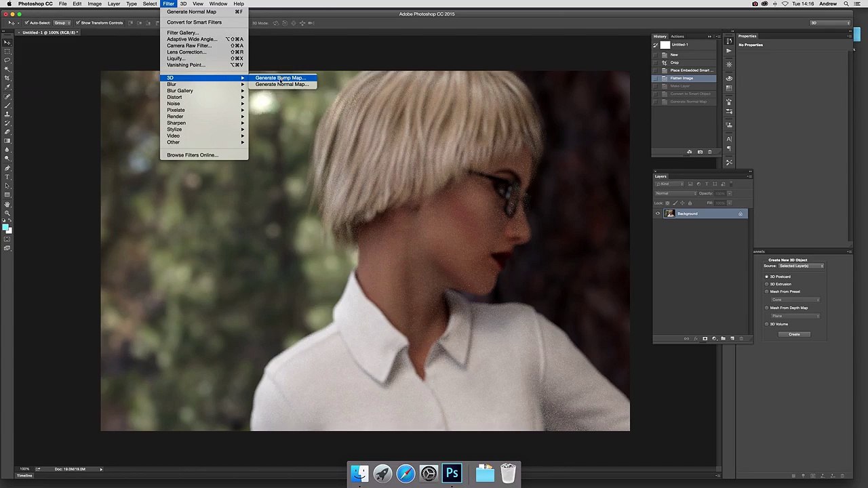Image resolution: width=868 pixels, height=488 pixels.
Task: Add a layer style (fx)
Action: click(696, 338)
